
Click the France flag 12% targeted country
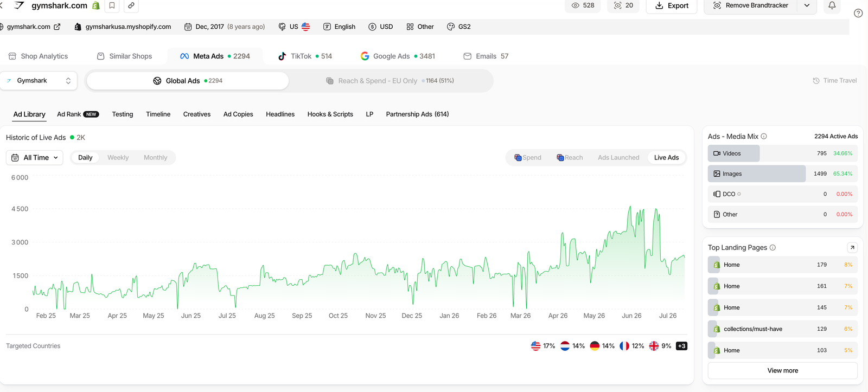[x=631, y=346]
